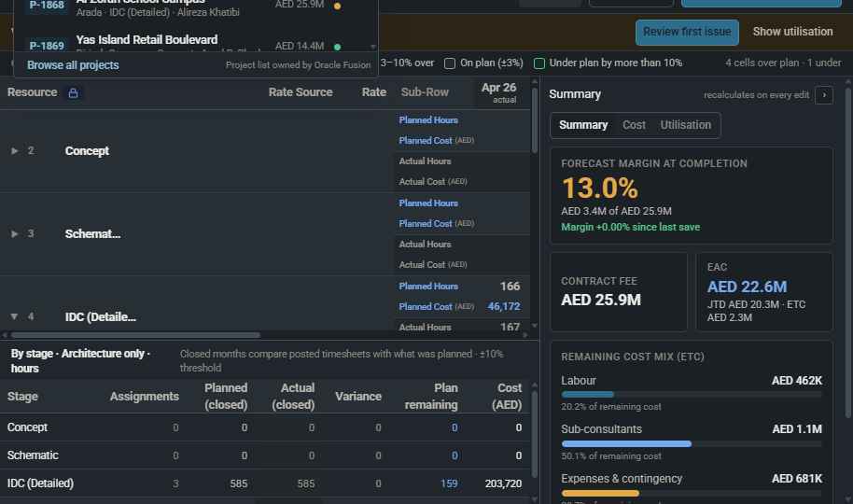The width and height of the screenshot is (853, 504).
Task: Click the horizontal scroll right arrow of grid
Action: pyautogui.click(x=525, y=335)
